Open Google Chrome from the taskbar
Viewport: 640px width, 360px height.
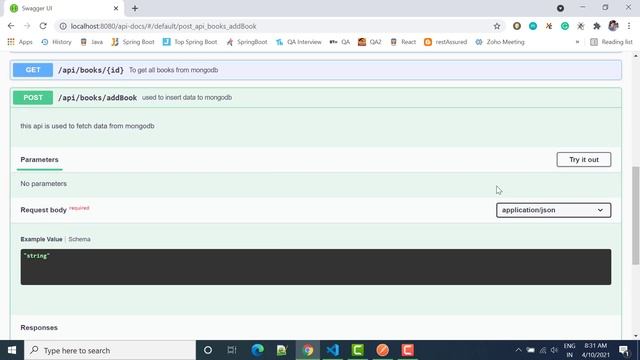click(308, 350)
